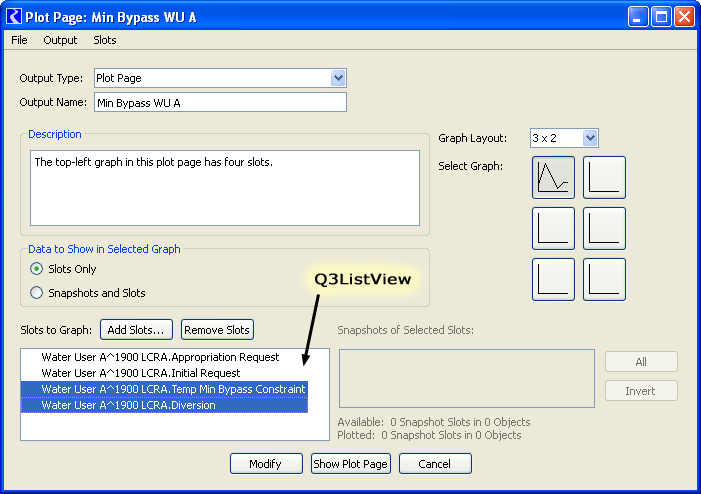Select Temp Min Bypass Constraint slot row
701x494 pixels.
164,389
